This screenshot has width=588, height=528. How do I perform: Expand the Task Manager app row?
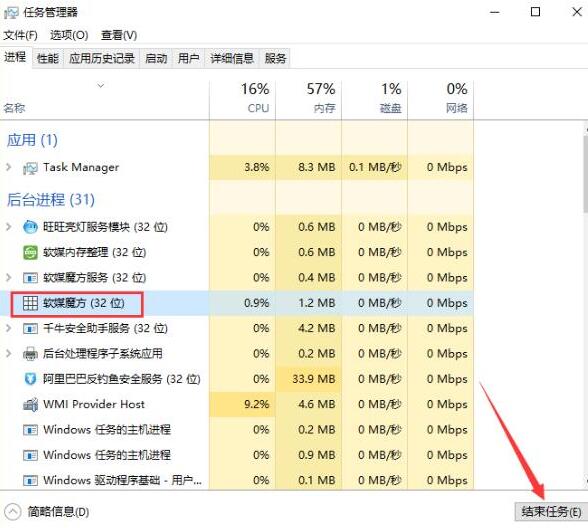coord(9,167)
